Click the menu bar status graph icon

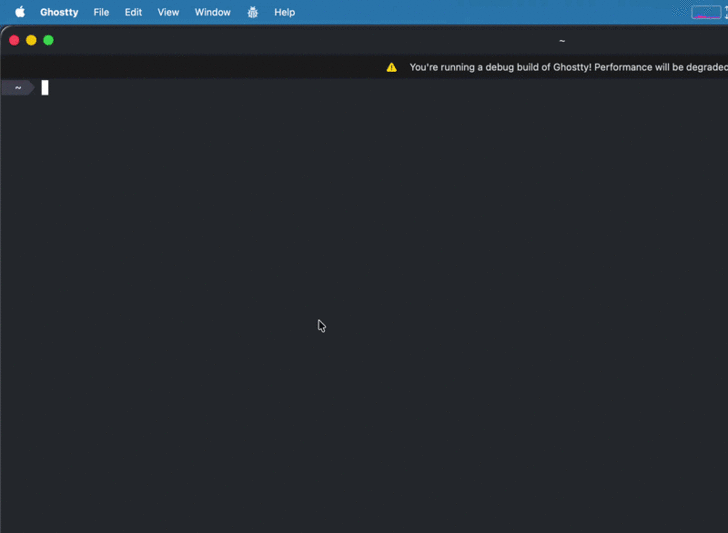[x=706, y=13]
